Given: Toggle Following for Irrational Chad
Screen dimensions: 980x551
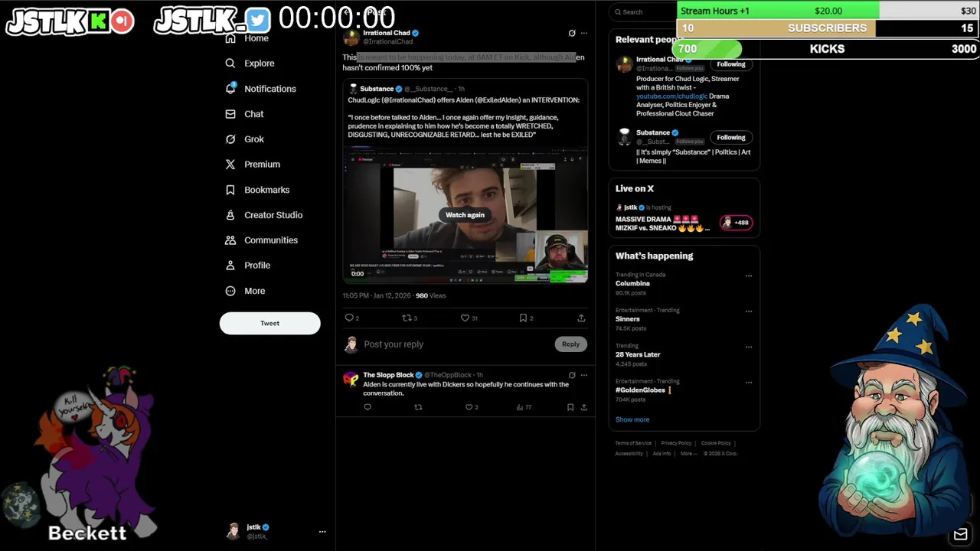Looking at the screenshot, I should coord(731,64).
